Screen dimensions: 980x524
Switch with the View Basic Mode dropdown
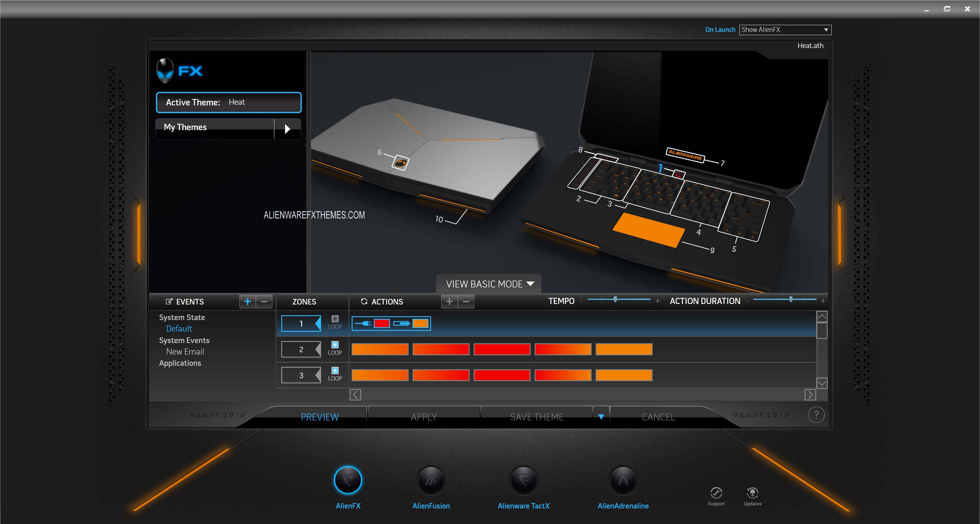tap(489, 284)
